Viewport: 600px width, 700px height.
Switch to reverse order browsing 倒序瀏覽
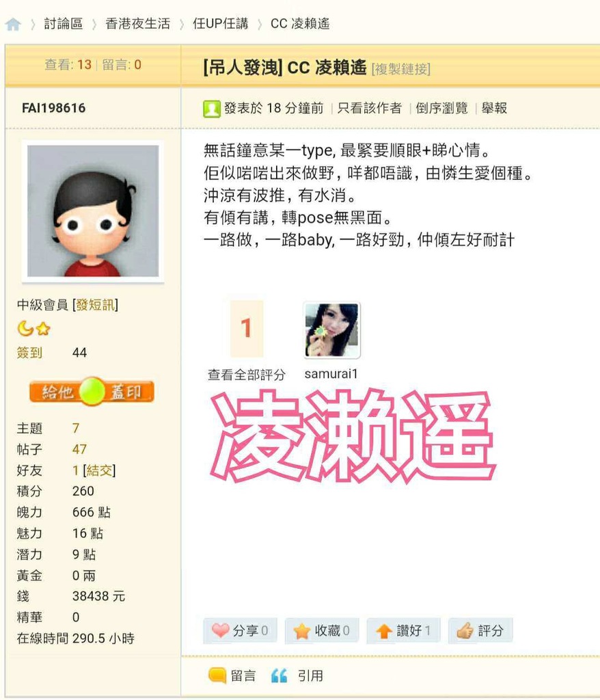point(441,108)
